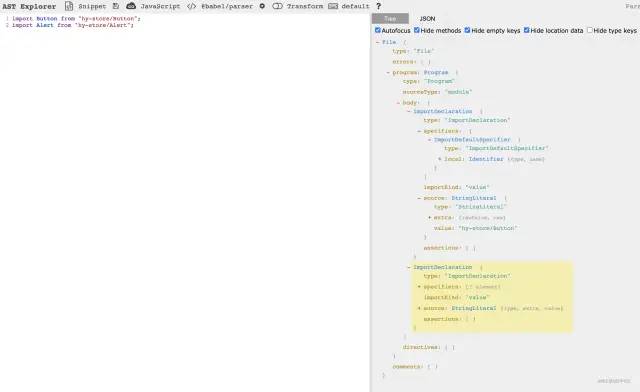Click the cloud icon before JavaScript
Screen dimensions: 640x392
131,6
